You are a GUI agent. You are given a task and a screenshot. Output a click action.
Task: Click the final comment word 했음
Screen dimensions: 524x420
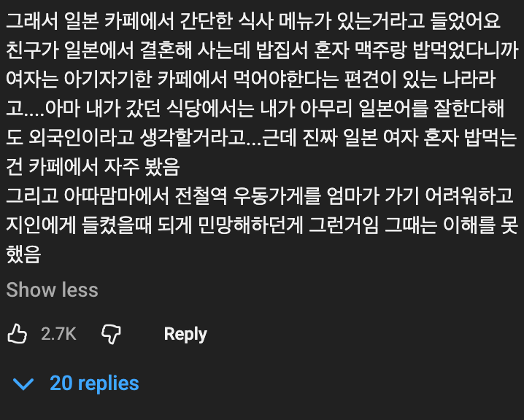[x=23, y=255]
